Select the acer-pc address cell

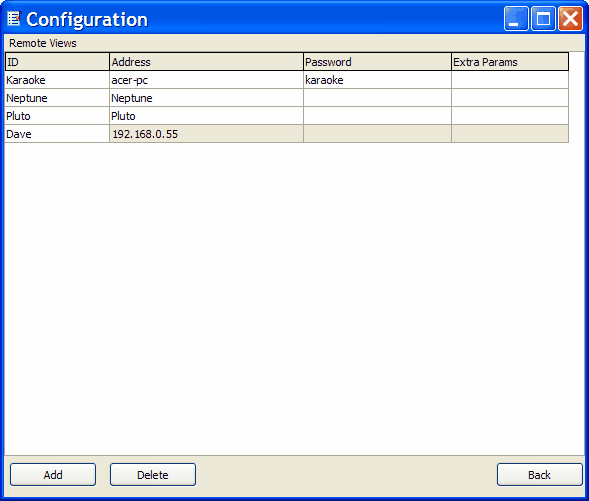pos(206,80)
